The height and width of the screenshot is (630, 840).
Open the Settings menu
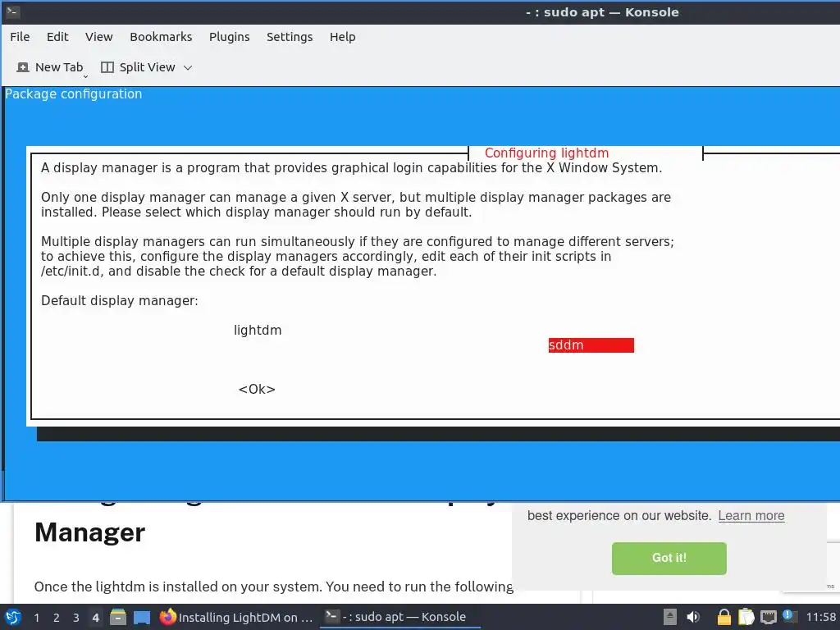tap(290, 37)
